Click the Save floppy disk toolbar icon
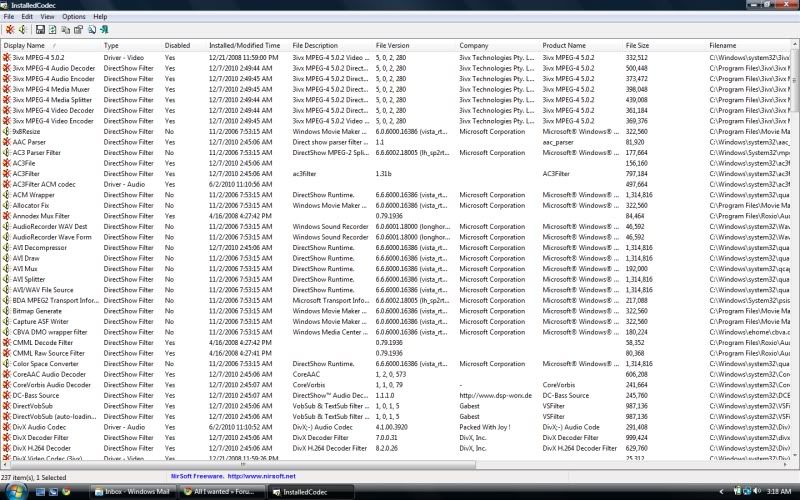The width and height of the screenshot is (800, 500). pyautogui.click(x=40, y=30)
